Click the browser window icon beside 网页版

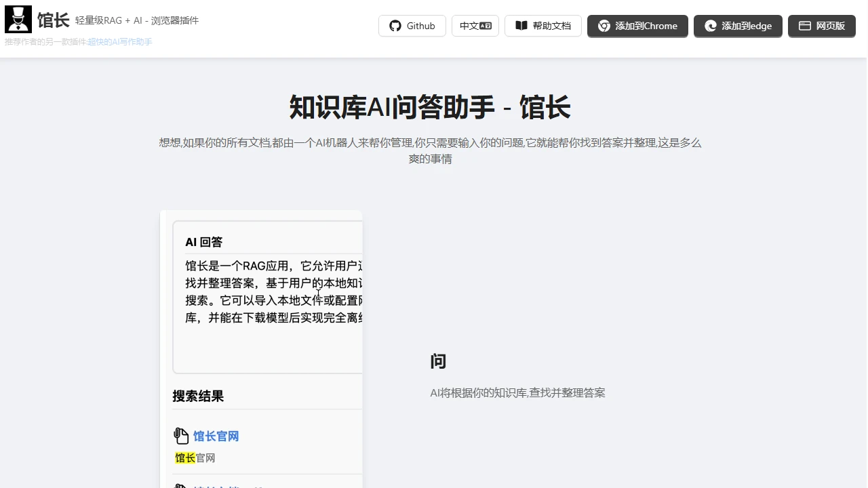pos(805,26)
